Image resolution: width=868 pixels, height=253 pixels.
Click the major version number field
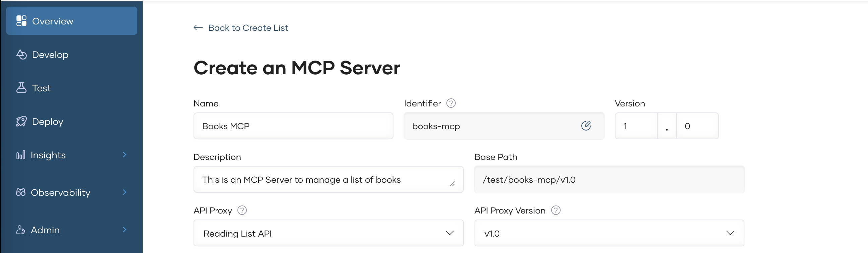pos(636,126)
